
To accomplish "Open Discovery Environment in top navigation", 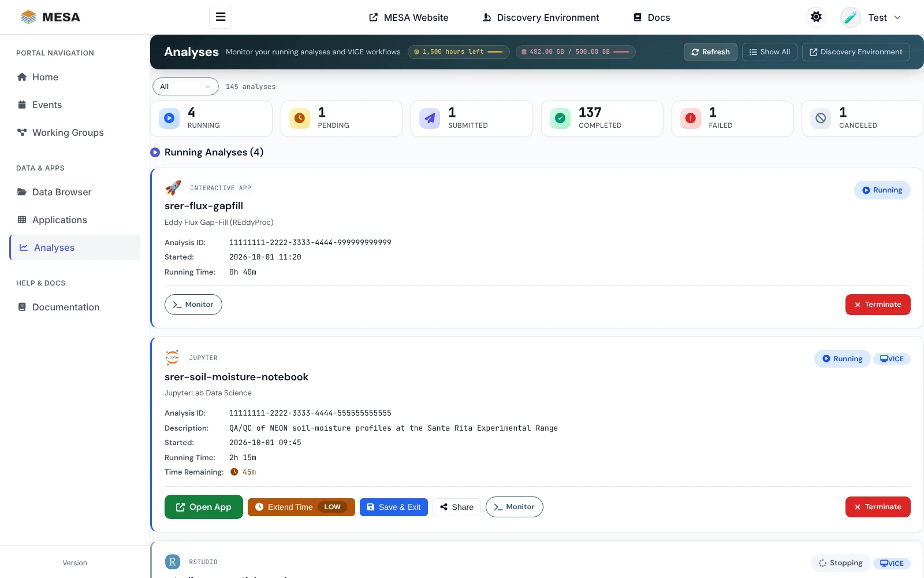I will pos(541,17).
